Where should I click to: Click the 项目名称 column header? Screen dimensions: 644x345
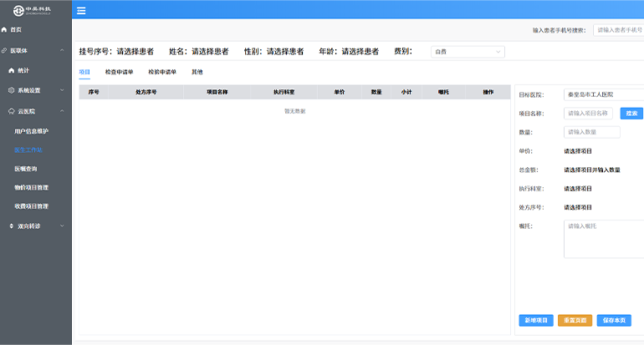(217, 92)
